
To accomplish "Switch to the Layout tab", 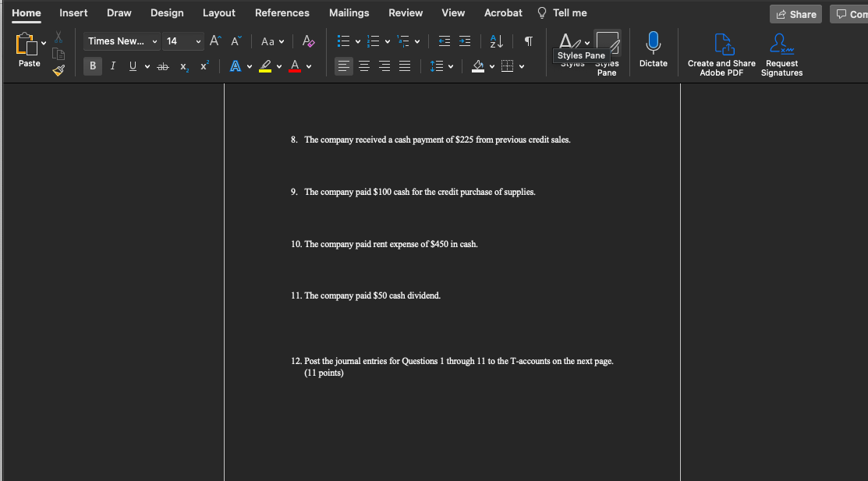I will point(218,12).
